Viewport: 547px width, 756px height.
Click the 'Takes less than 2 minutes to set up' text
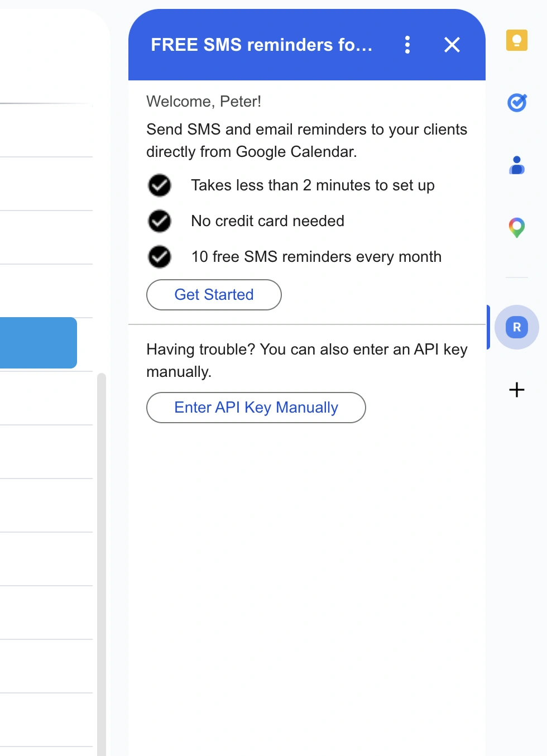pyautogui.click(x=313, y=185)
